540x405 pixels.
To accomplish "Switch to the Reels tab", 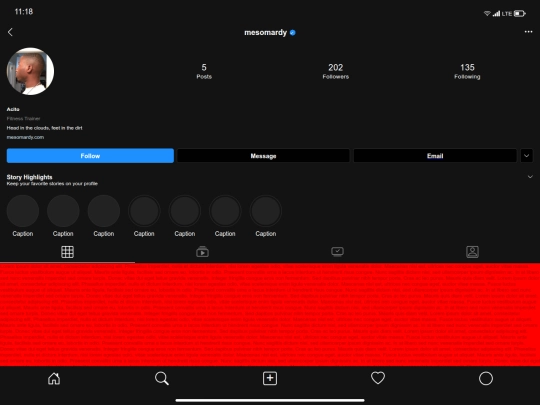I will pos(202,252).
